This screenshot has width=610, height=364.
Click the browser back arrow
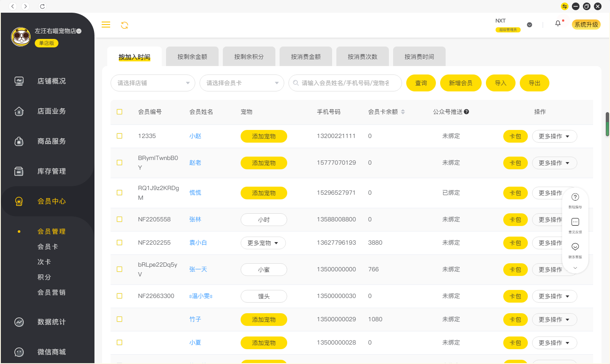[13, 6]
